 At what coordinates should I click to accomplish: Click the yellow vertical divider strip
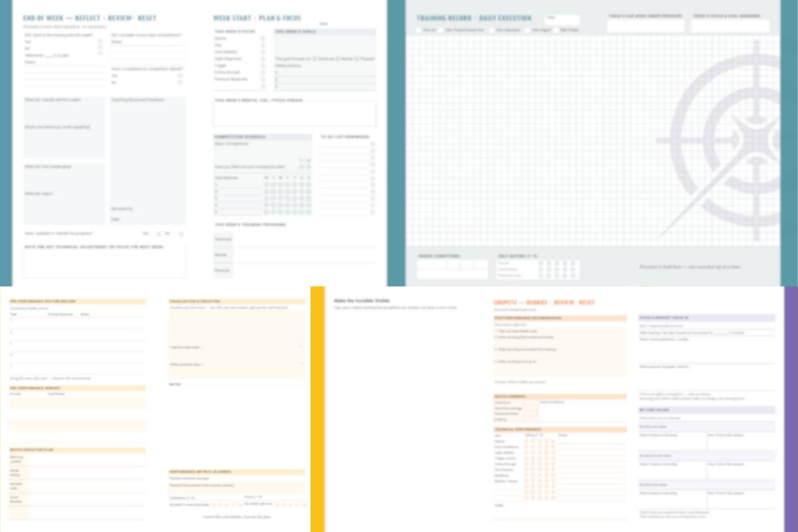point(317,409)
